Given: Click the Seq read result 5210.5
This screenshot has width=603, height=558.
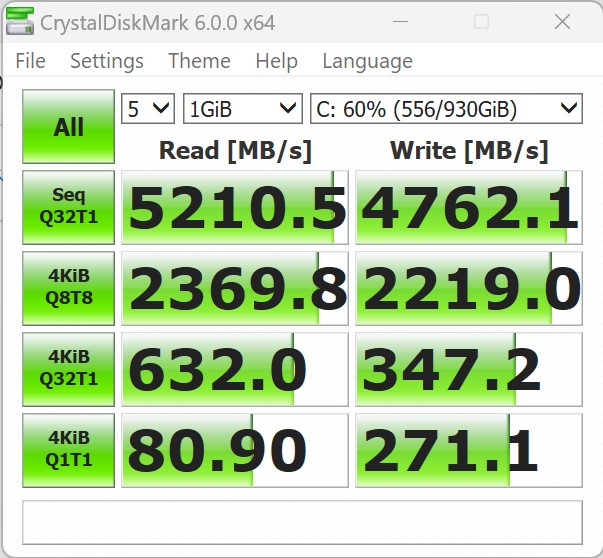Looking at the screenshot, I should click(x=235, y=207).
